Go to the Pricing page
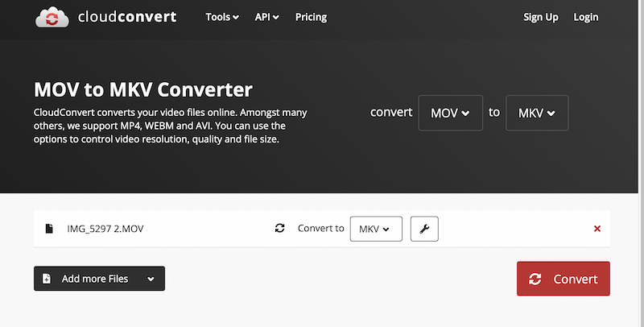The height and width of the screenshot is (327, 644). tap(312, 17)
